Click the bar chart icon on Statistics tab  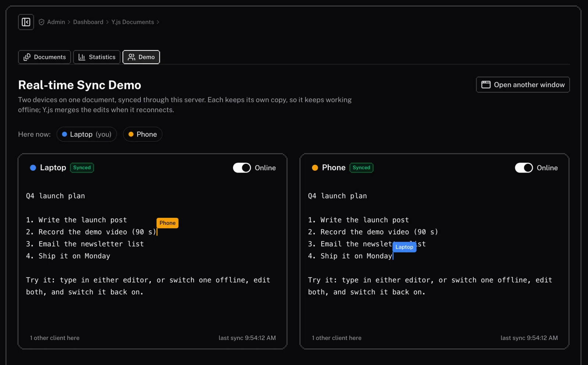(82, 57)
